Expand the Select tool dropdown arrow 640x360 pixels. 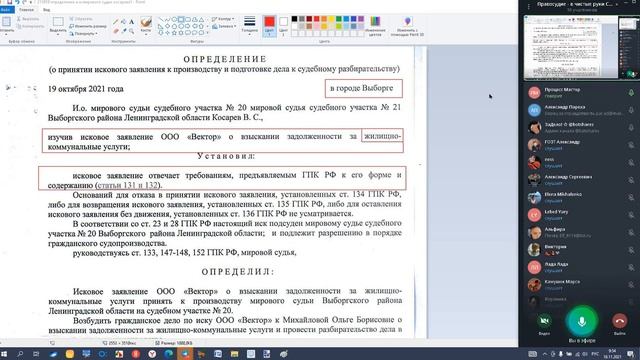tap(58, 33)
